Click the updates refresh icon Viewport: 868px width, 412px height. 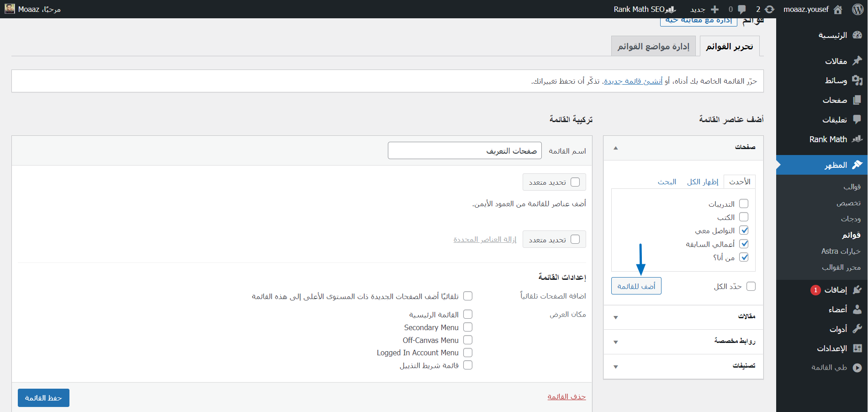point(770,9)
